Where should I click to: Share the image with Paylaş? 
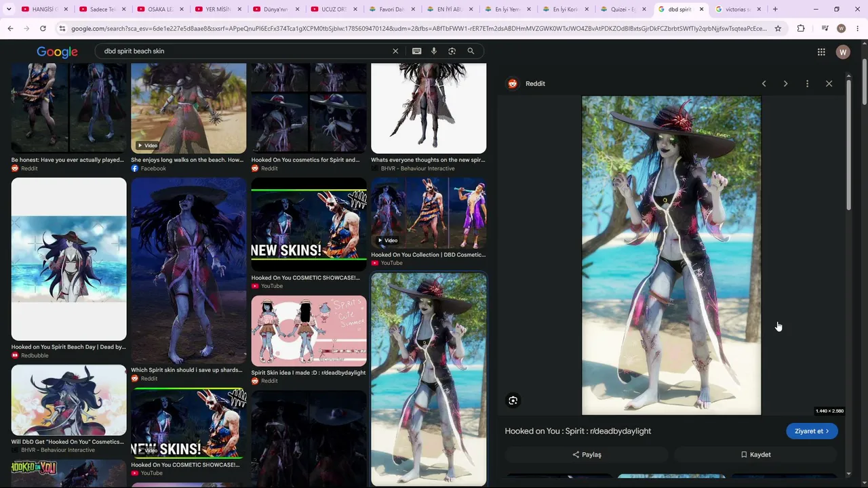[587, 455]
